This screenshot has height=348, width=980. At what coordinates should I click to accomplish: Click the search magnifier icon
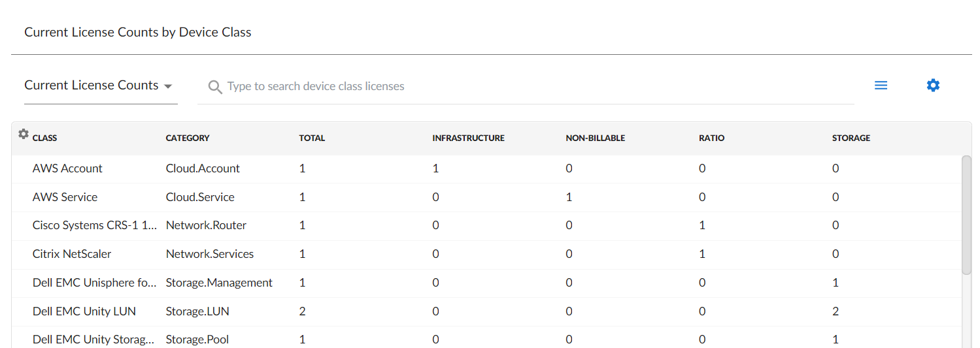click(214, 86)
